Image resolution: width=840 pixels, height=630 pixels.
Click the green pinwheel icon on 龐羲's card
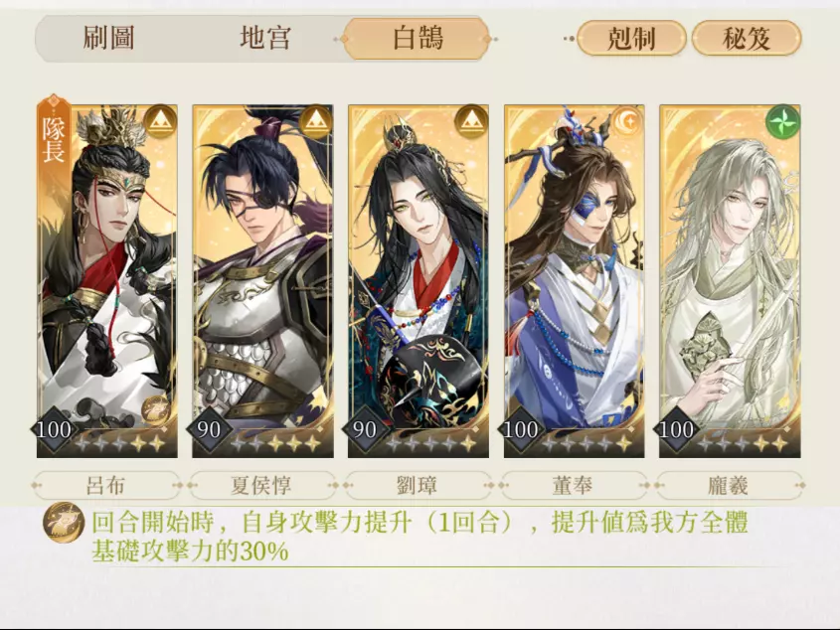[x=782, y=121]
